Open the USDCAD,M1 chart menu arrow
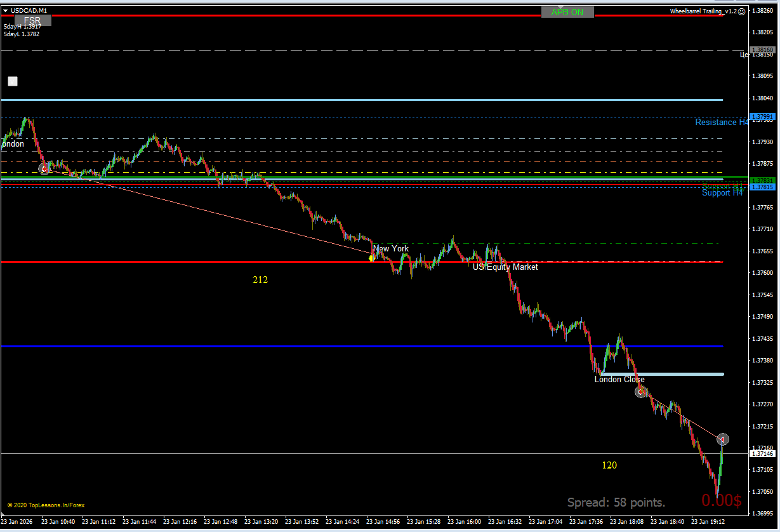The image size is (780, 532). click(6, 11)
